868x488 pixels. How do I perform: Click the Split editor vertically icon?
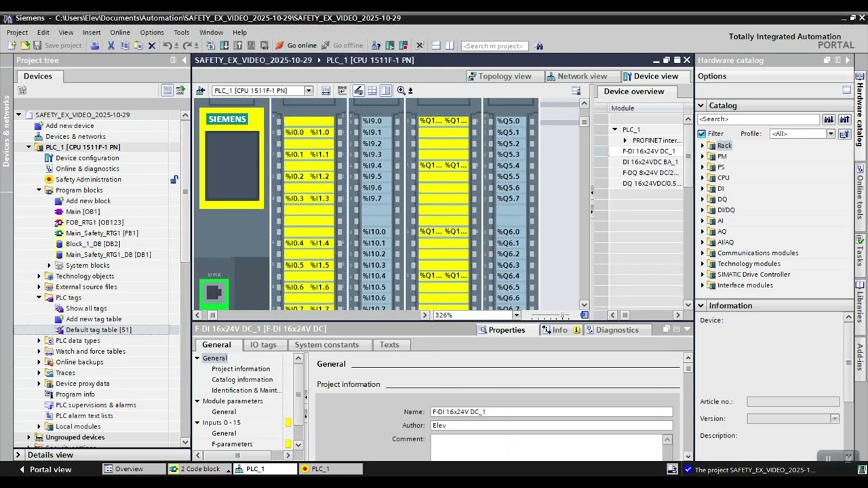[x=450, y=45]
